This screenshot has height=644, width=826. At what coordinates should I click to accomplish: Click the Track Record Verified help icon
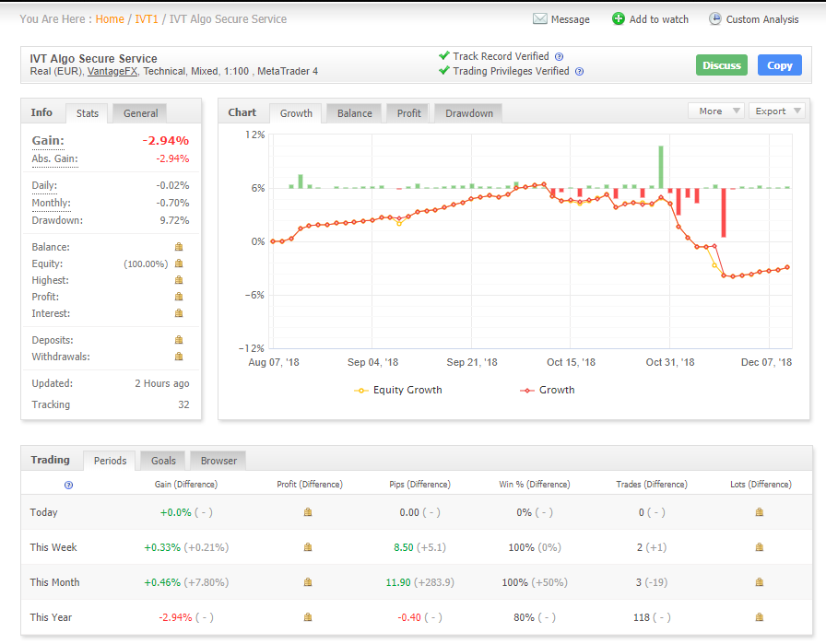(559, 57)
